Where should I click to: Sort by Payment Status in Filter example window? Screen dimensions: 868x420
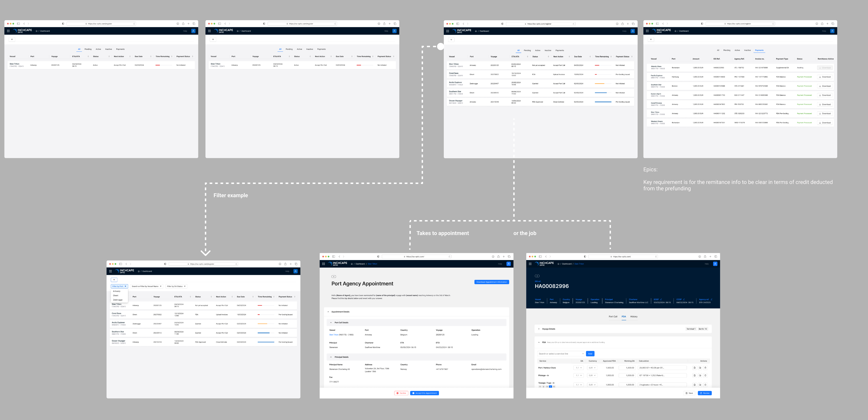(x=295, y=297)
